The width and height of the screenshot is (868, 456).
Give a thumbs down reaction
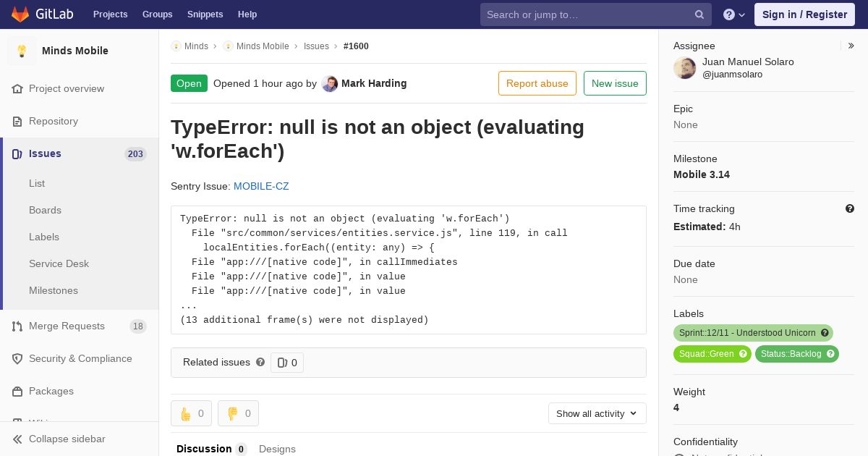point(238,413)
